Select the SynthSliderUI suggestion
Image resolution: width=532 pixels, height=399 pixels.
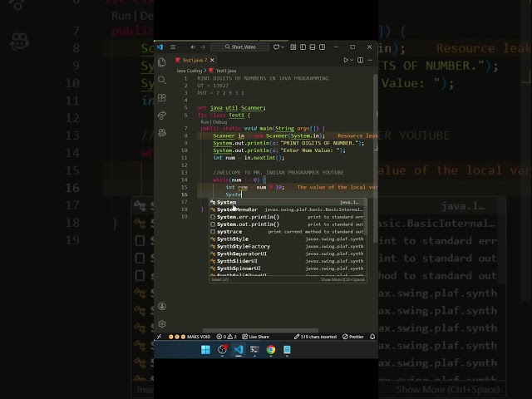point(288,261)
